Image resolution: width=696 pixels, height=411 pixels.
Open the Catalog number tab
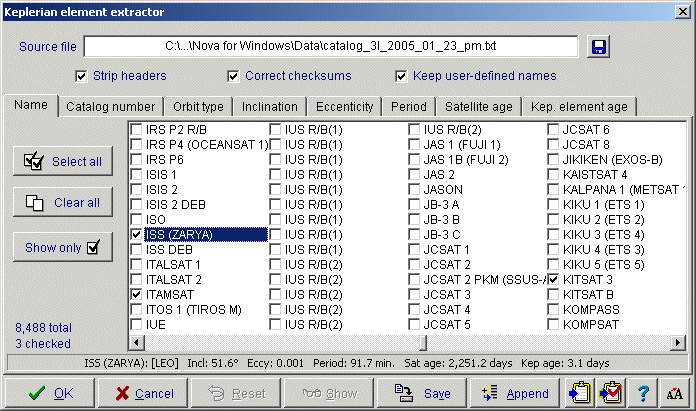point(111,107)
